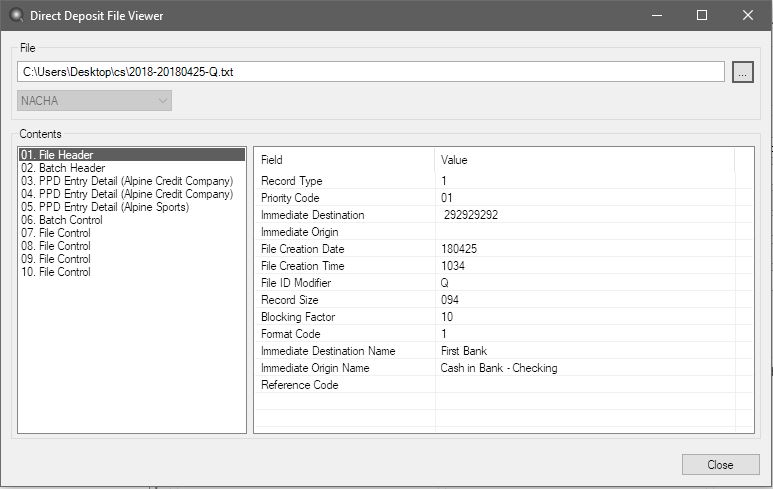Click Immediate Origin Name value cell

click(x=499, y=368)
